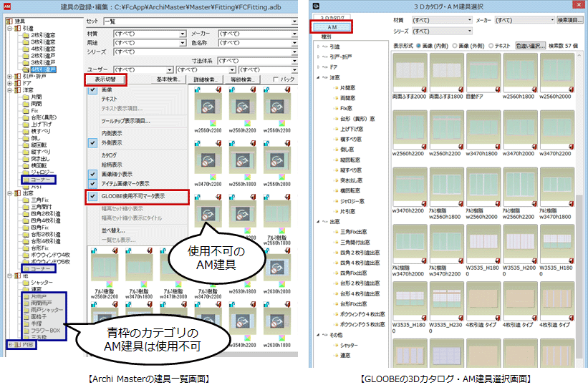Screen dimensions: 588x390
Task: Toggle GLOOBE使用不可マーク表示 option
Action: point(133,196)
